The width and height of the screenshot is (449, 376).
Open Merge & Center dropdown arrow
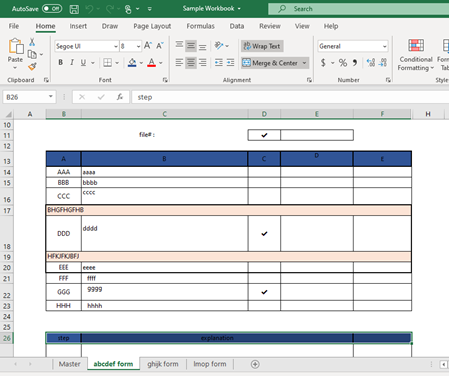(x=304, y=63)
